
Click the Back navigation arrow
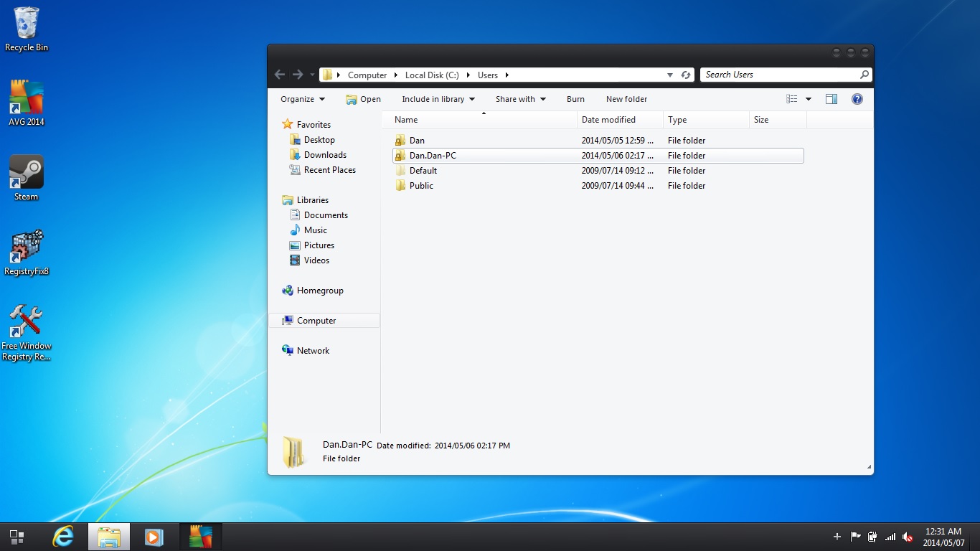[280, 75]
